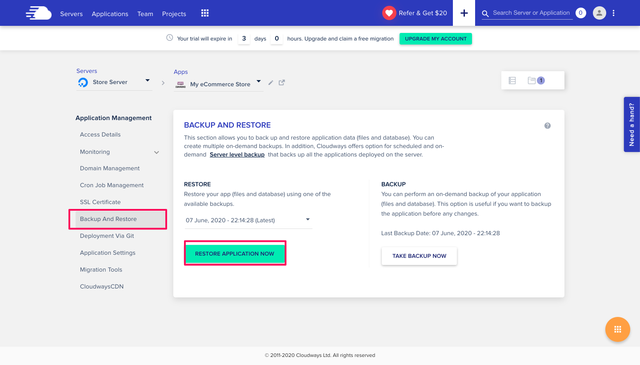Select Migration Tools in sidebar
The height and width of the screenshot is (365, 640).
(x=101, y=269)
